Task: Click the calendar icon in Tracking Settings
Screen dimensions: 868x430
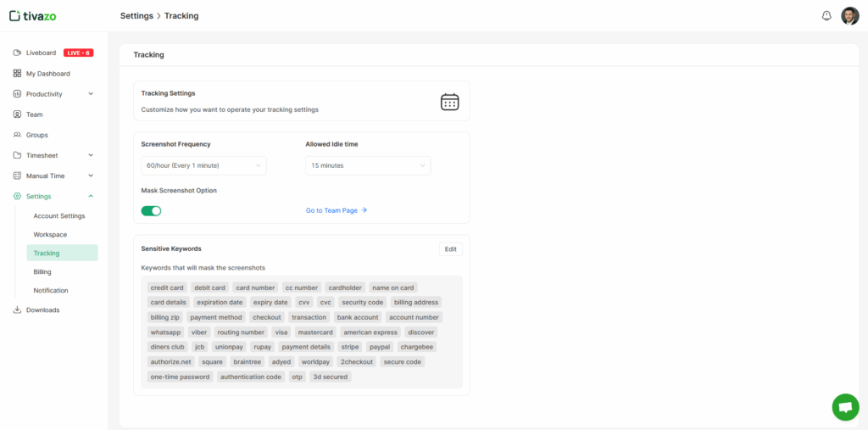Action: pyautogui.click(x=449, y=102)
